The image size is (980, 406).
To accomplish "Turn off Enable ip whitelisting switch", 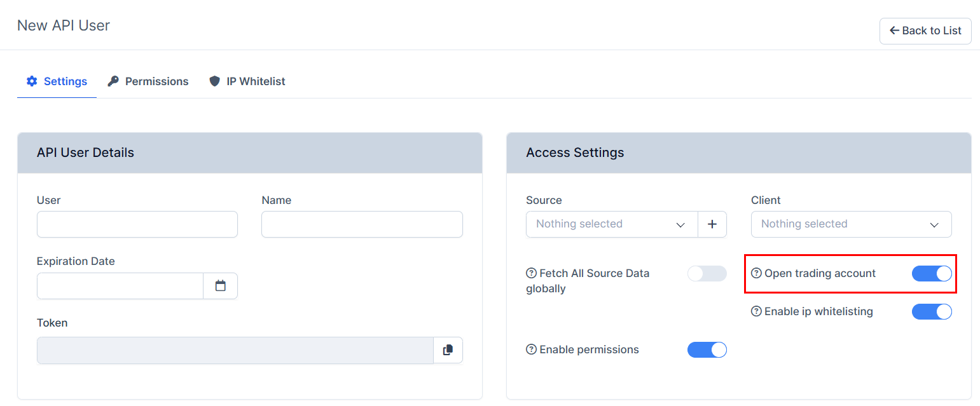I will 932,311.
